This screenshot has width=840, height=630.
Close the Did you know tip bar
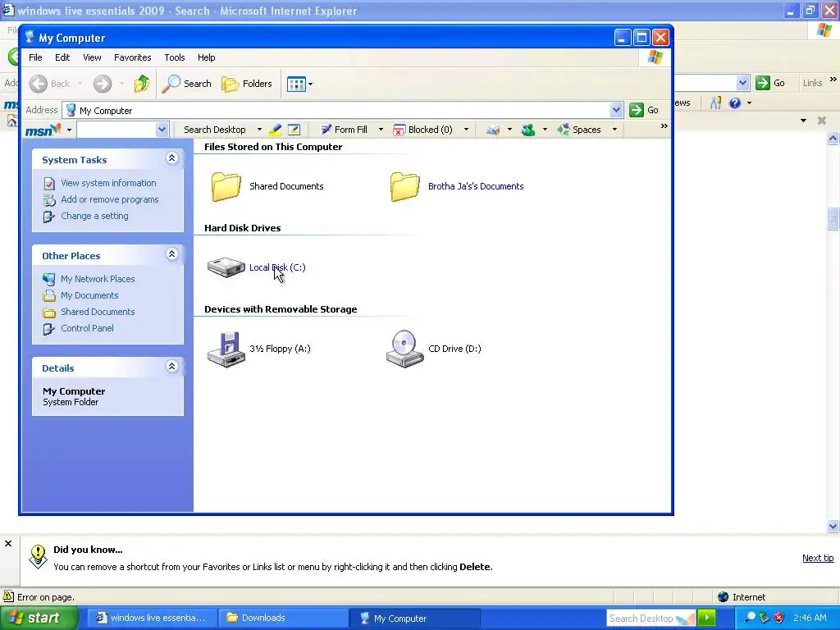point(8,544)
